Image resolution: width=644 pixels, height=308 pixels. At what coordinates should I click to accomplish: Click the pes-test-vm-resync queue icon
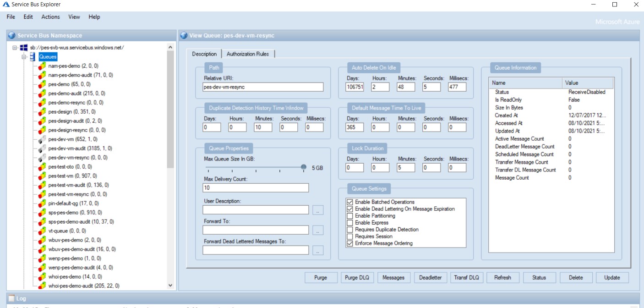(42, 194)
